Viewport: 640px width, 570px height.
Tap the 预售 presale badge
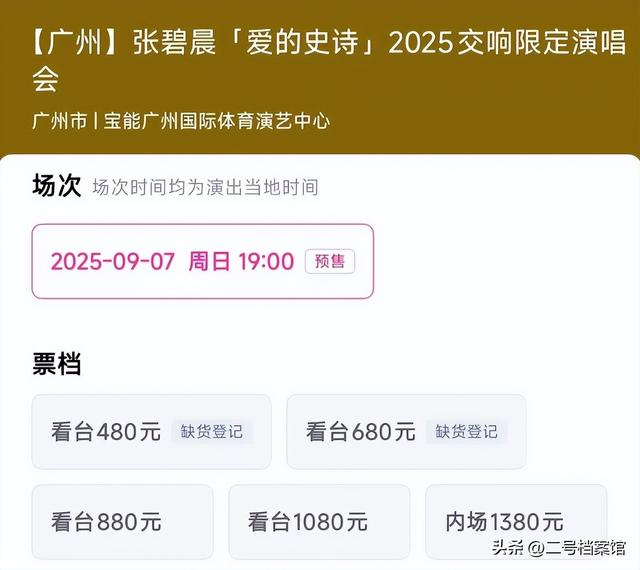point(330,262)
